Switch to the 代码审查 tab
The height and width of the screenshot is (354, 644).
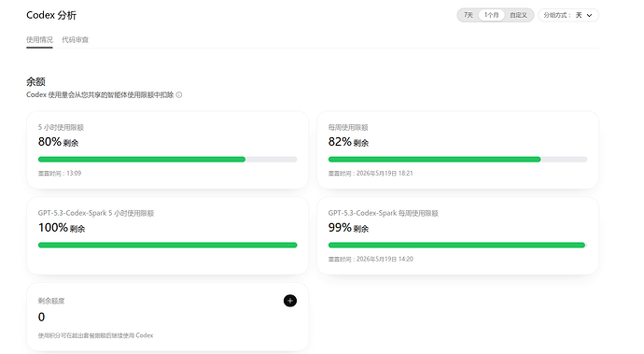point(76,40)
